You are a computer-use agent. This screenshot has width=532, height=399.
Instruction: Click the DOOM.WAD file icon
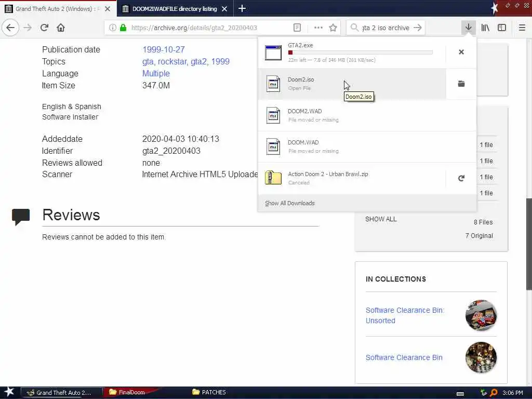point(273,147)
